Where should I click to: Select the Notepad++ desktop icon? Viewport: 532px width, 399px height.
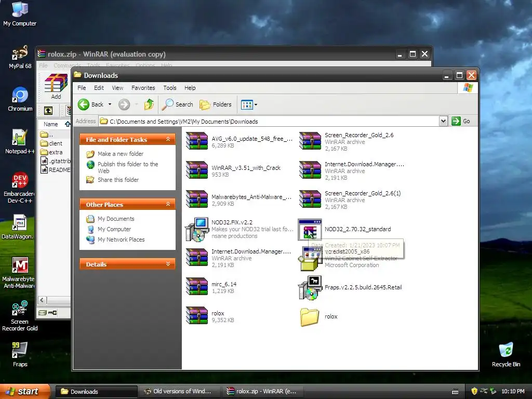click(19, 142)
